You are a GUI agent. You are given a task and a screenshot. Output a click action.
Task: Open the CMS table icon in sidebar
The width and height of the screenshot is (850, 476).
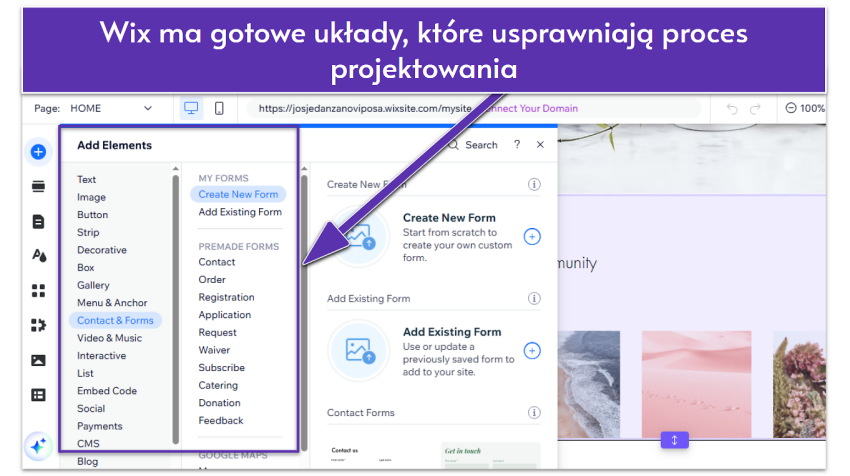pyautogui.click(x=38, y=395)
